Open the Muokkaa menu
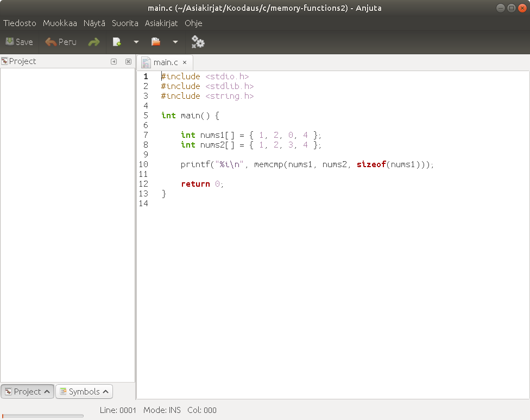This screenshot has width=530, height=420. pyautogui.click(x=60, y=23)
